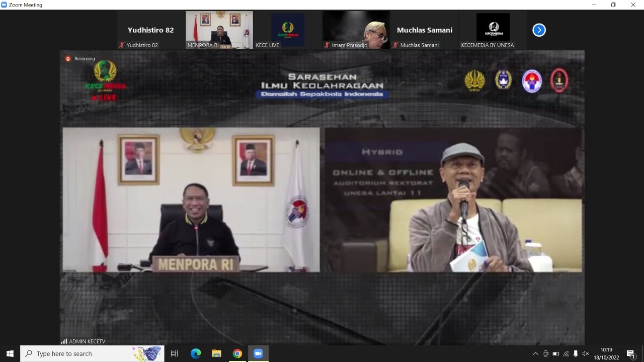Click the Wi-Fi icon in the system tray
644x362 pixels.
point(566,353)
